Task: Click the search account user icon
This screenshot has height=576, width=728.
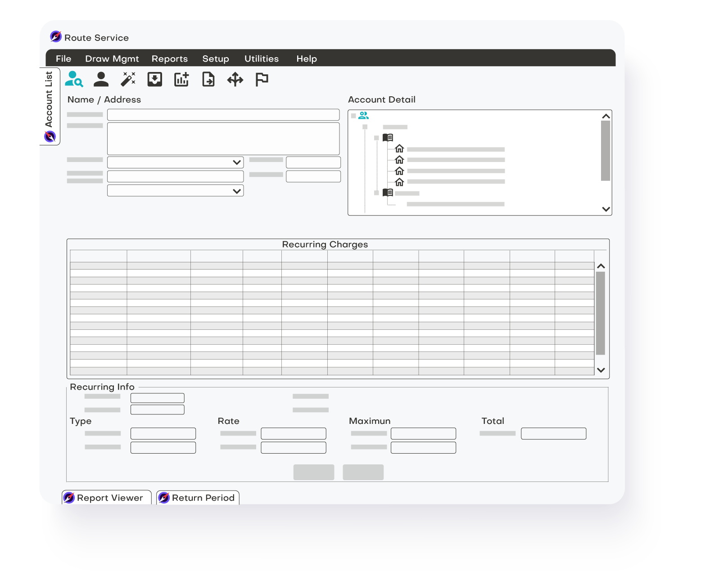Action: pyautogui.click(x=74, y=79)
